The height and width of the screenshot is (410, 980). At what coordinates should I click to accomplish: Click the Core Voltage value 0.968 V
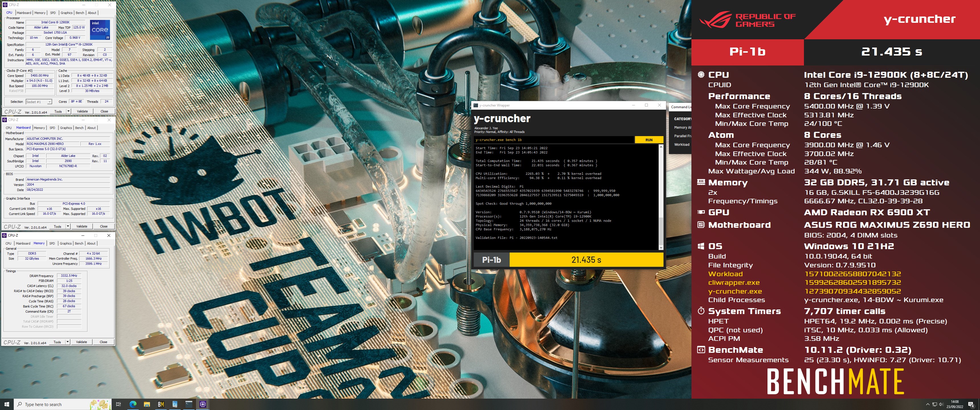point(75,38)
